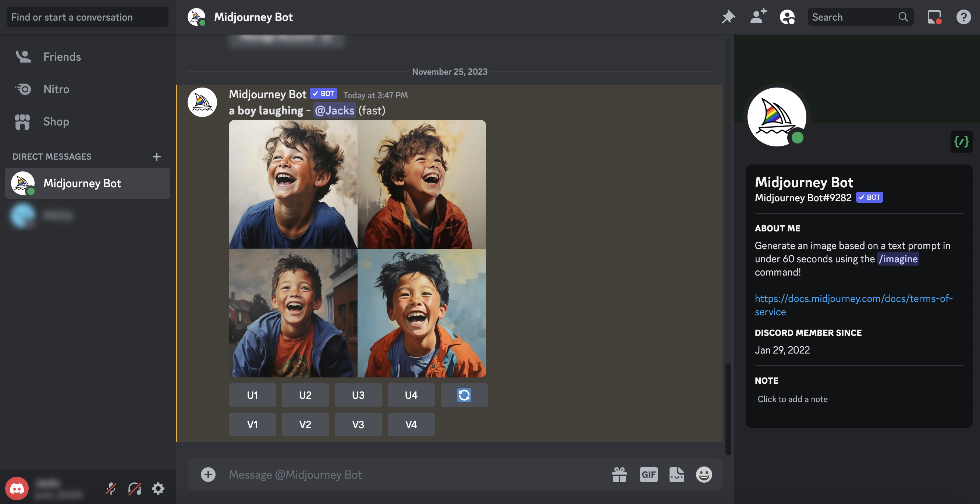The width and height of the screenshot is (980, 504).
Task: Create a new DM with the plus button
Action: pyautogui.click(x=156, y=157)
